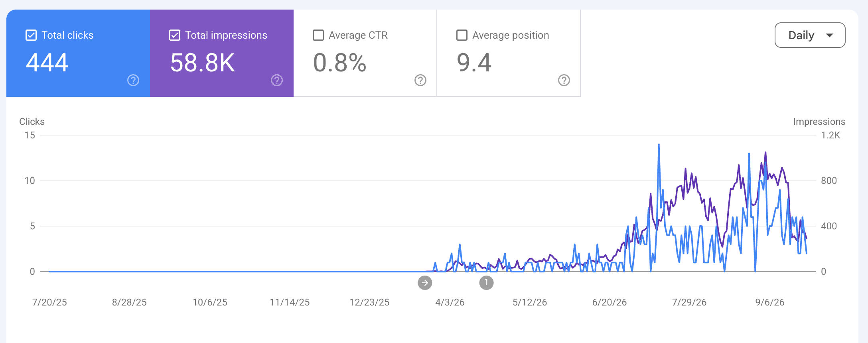Screen dimensions: 868x343
Task: Open help icon on Average position card
Action: click(564, 80)
